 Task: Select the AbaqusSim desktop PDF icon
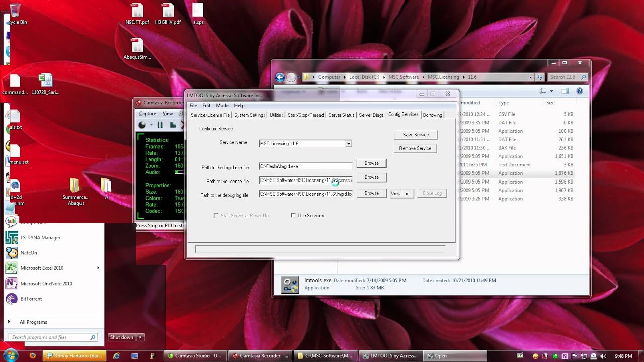[137, 49]
